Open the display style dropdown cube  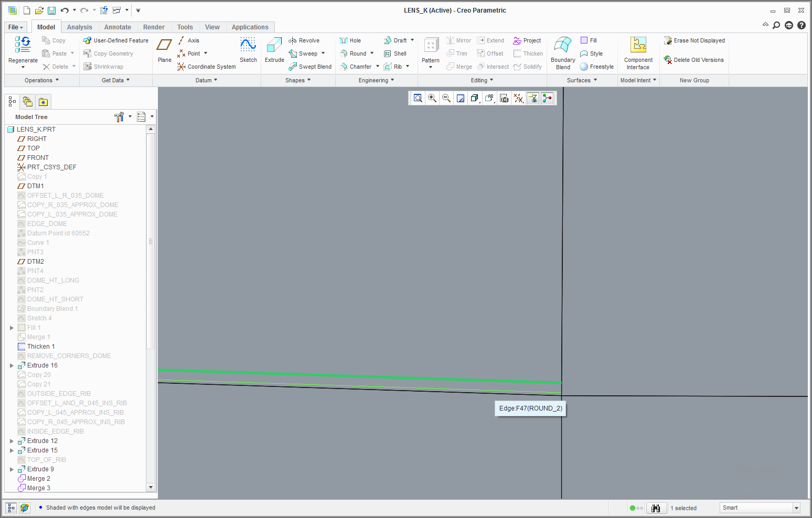tap(475, 98)
